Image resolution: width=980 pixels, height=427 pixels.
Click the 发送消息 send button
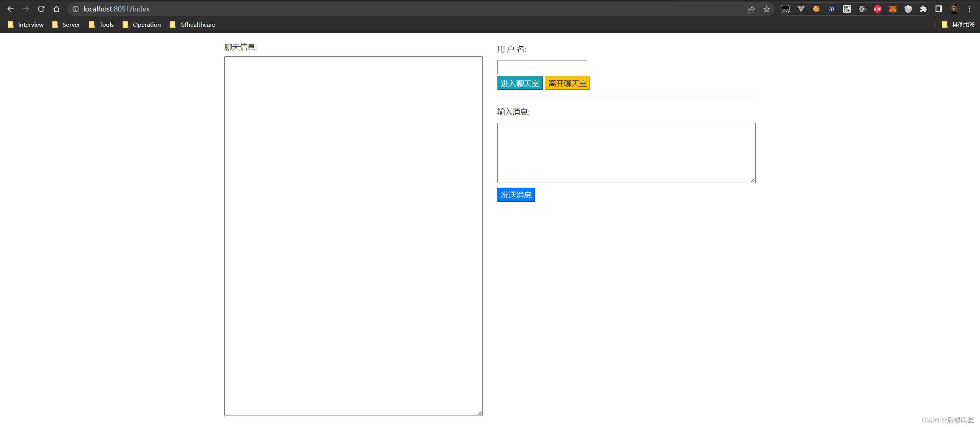[516, 195]
